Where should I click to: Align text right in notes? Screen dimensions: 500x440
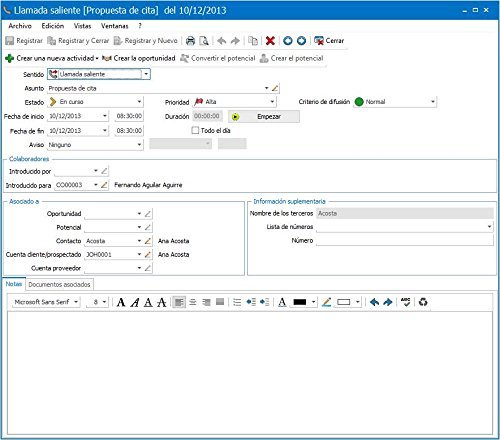206,302
